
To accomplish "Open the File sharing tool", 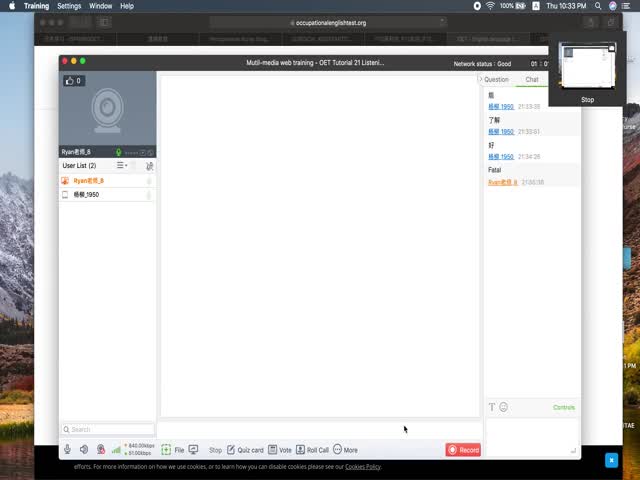I will (173, 450).
